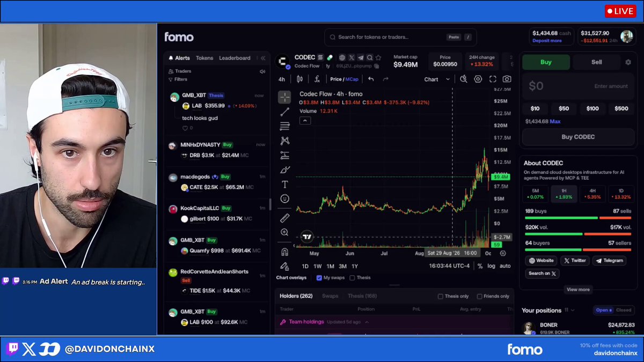Open the Swaps tab
This screenshot has height=362, width=644.
[330, 296]
